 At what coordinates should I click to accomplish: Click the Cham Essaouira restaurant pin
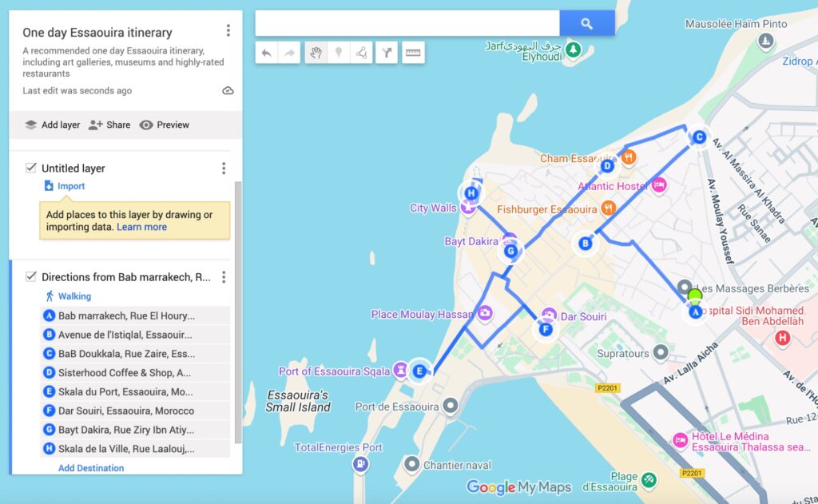(x=629, y=157)
